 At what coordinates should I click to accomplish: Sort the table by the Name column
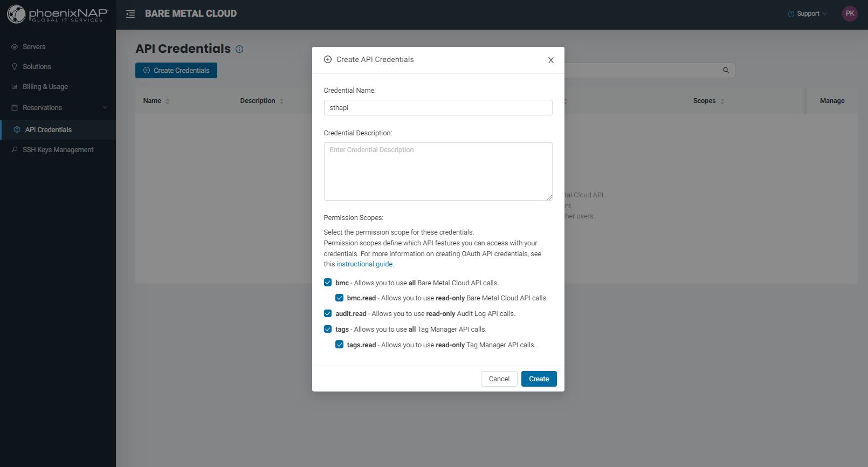(168, 101)
